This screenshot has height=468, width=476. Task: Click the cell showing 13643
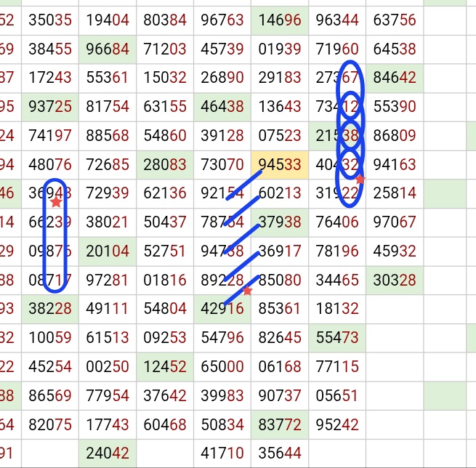(280, 107)
